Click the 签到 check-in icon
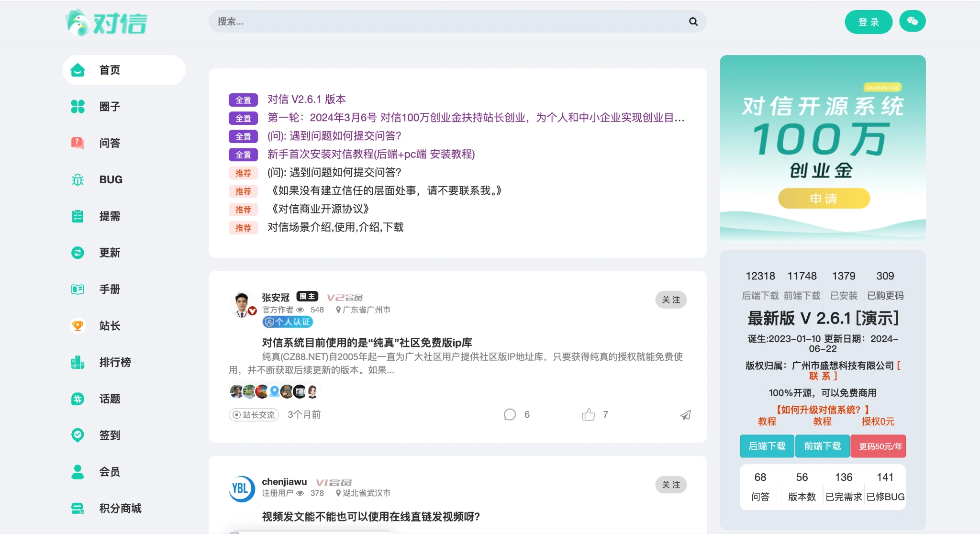980x534 pixels. 78,435
